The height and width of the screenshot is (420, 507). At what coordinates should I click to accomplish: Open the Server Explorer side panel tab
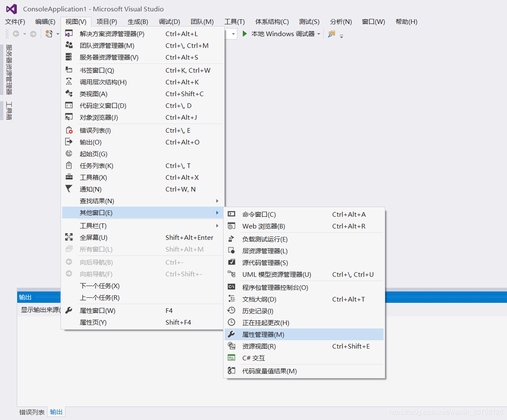click(x=9, y=70)
